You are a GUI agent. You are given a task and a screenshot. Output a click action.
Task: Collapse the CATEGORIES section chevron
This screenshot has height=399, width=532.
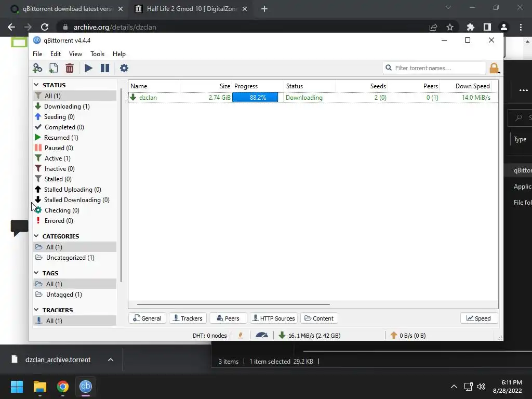[36, 236]
